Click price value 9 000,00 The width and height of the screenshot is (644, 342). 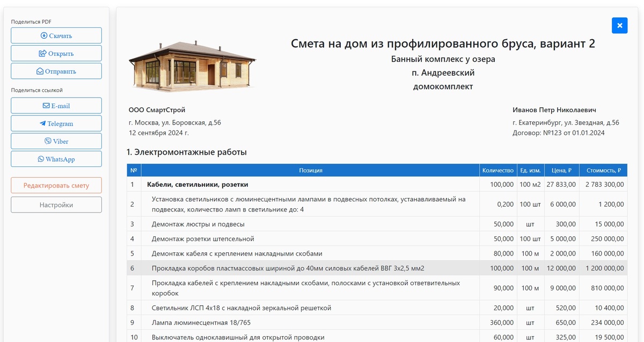[563, 288]
